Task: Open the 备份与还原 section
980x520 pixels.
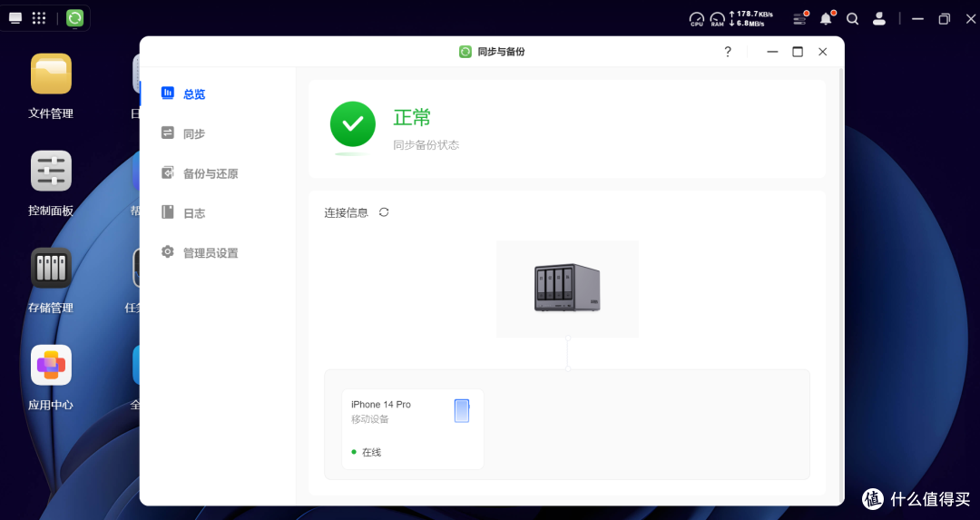Action: (200, 173)
